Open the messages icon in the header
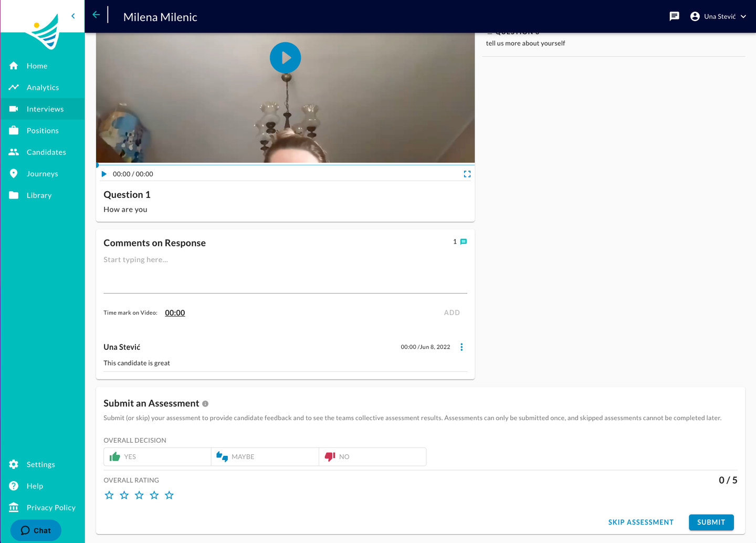 [x=674, y=16]
